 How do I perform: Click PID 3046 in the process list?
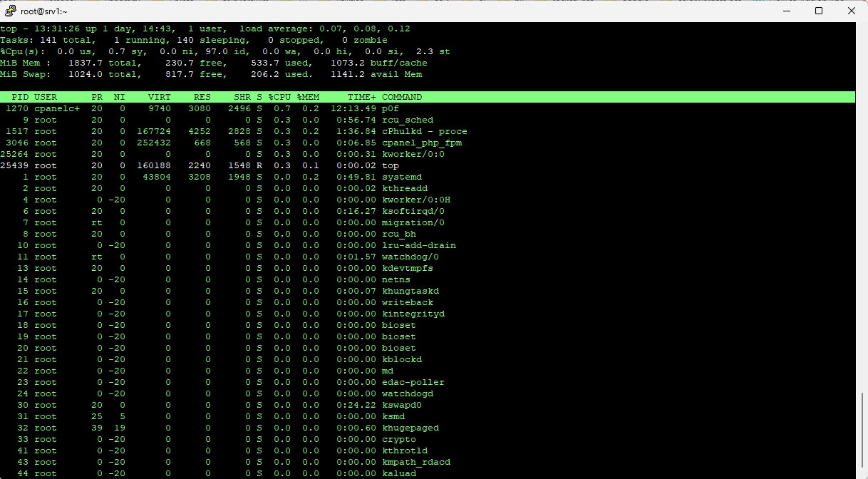pos(17,143)
